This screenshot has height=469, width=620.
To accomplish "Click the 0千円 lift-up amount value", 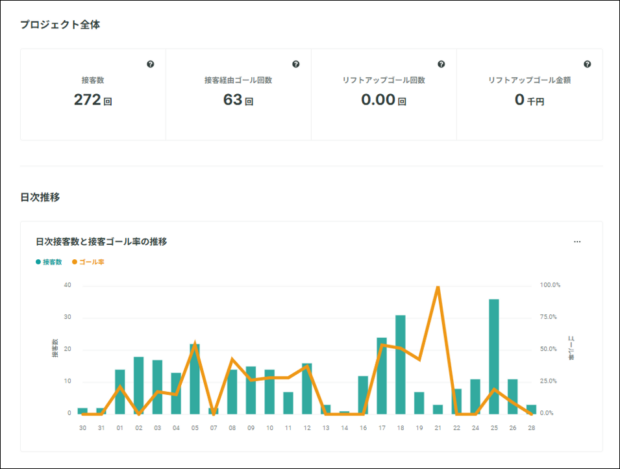I will tap(529, 100).
